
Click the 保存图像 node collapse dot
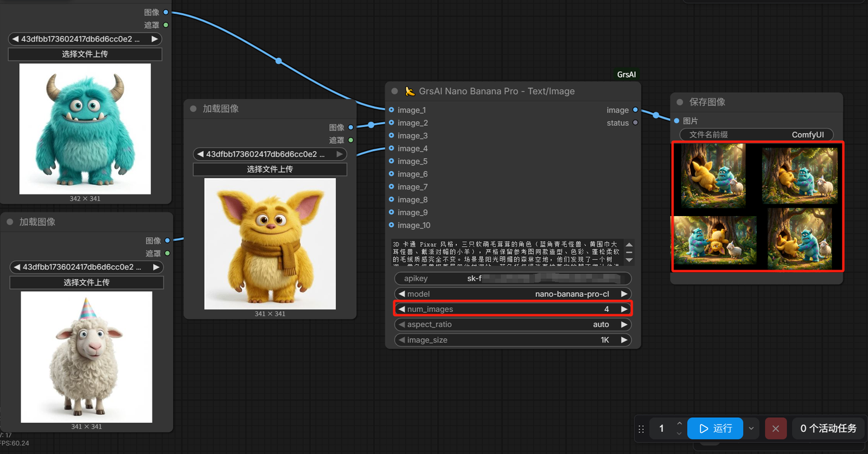(680, 102)
